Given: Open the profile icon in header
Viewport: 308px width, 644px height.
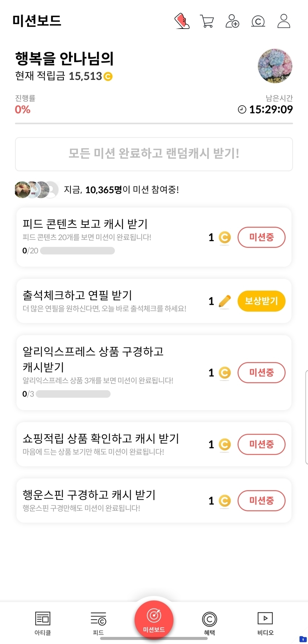Looking at the screenshot, I should [284, 21].
